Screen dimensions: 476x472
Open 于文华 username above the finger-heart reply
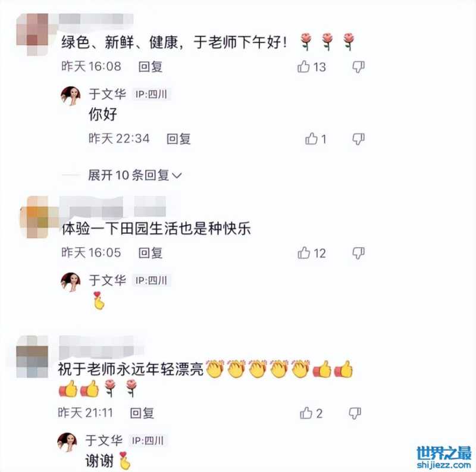coord(108,280)
